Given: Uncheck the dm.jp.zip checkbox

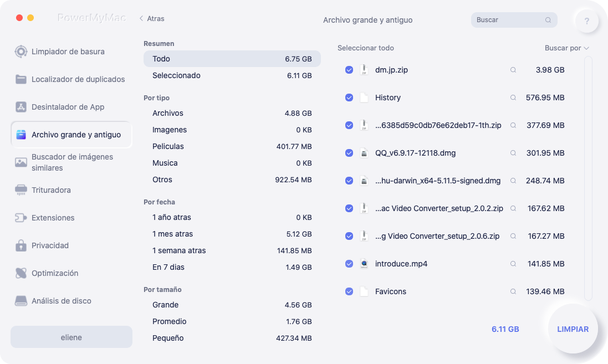Looking at the screenshot, I should tap(349, 70).
